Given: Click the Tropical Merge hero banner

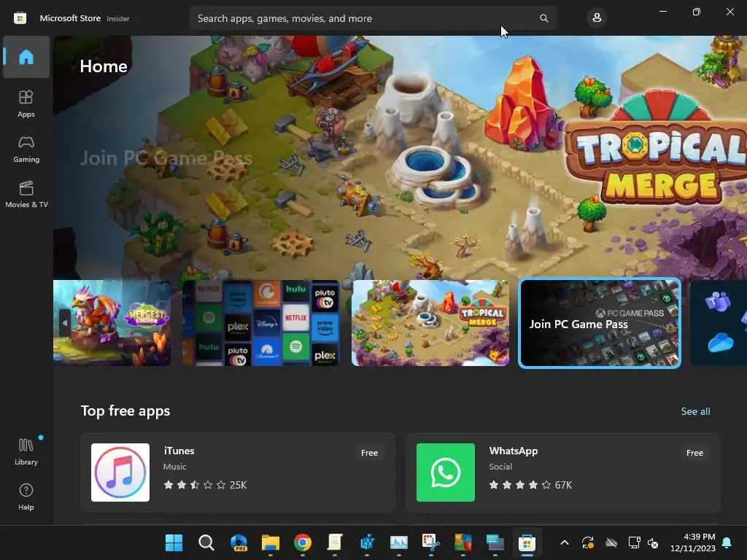Looking at the screenshot, I should coord(400,157).
